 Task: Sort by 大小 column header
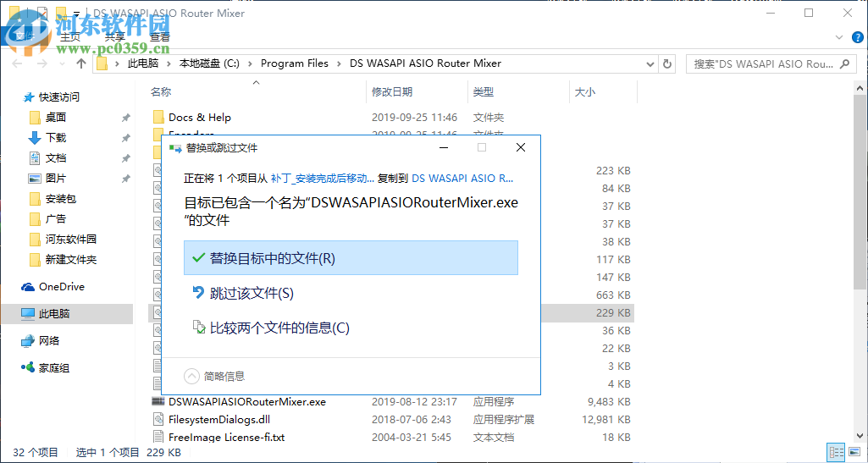[x=585, y=91]
